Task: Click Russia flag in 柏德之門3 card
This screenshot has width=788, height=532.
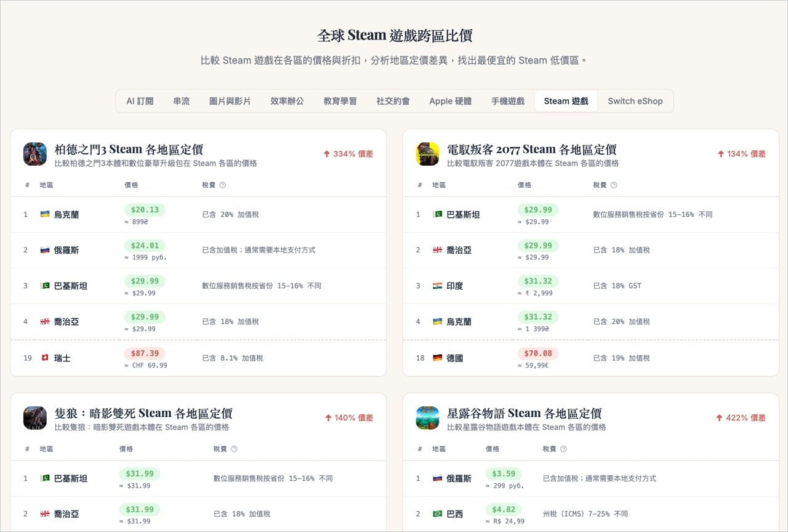Action: pyautogui.click(x=45, y=250)
